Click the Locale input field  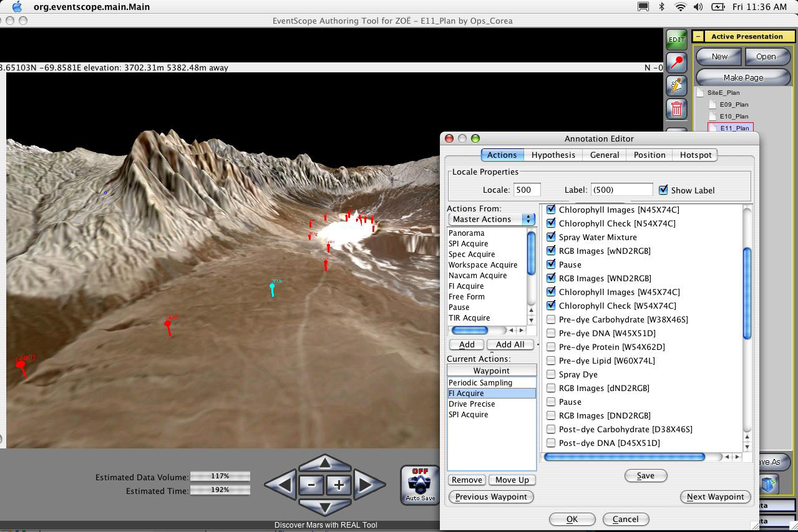[527, 190]
